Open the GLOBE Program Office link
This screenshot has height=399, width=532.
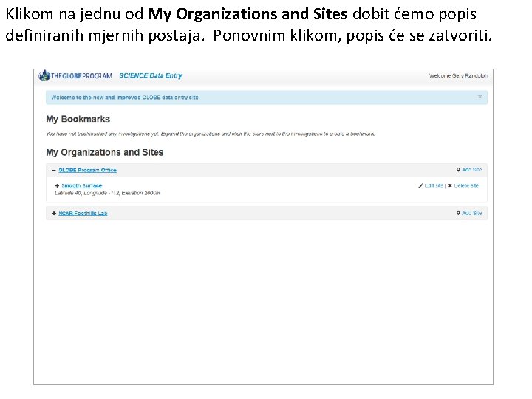point(87,171)
